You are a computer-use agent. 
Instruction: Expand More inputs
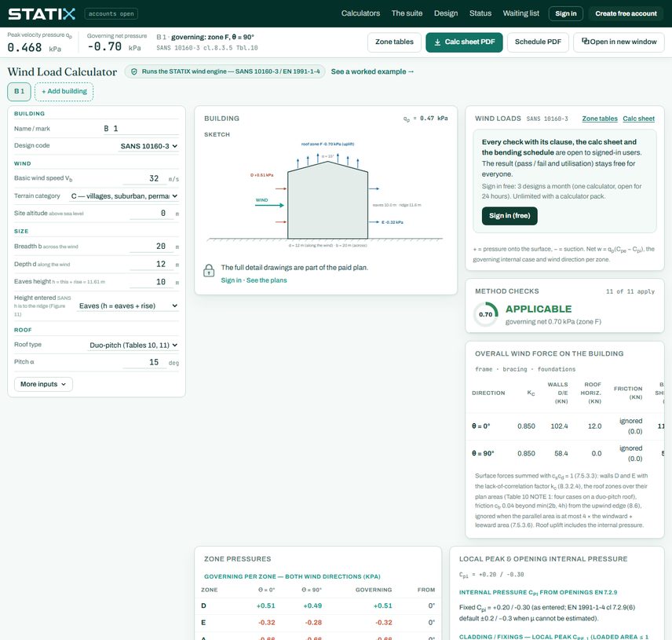pos(43,384)
